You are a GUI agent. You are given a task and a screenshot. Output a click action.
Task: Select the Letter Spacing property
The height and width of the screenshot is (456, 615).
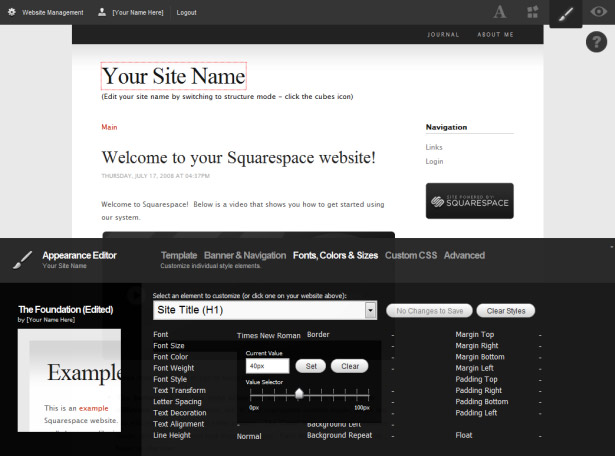(x=177, y=401)
